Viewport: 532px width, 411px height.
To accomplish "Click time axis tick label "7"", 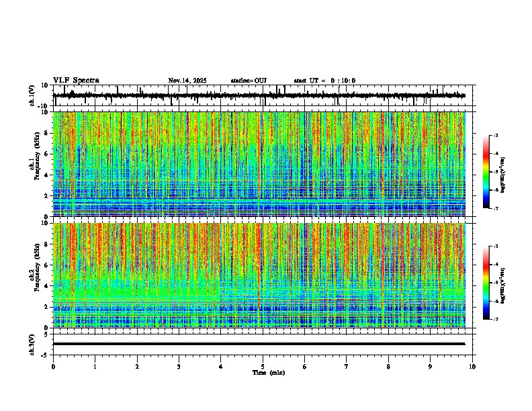I will pos(347,367).
